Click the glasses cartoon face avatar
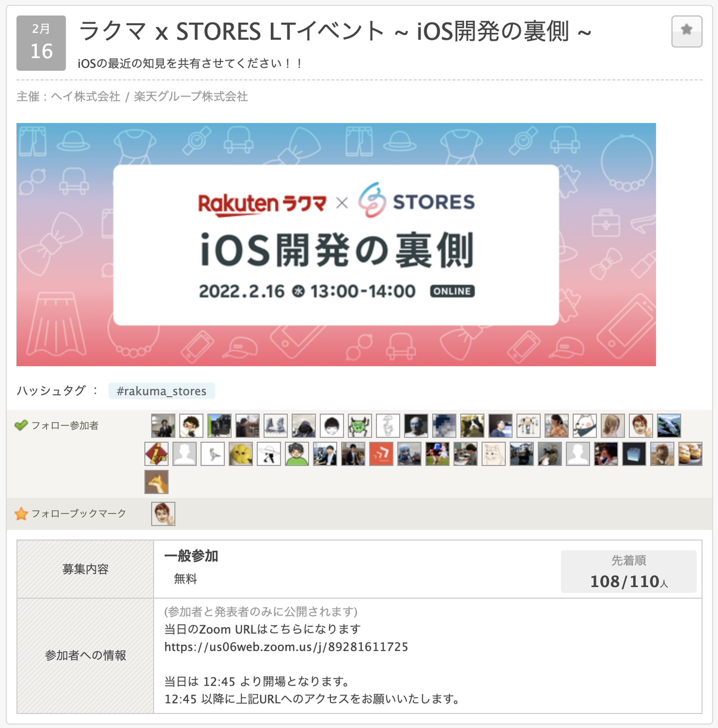 (191, 426)
